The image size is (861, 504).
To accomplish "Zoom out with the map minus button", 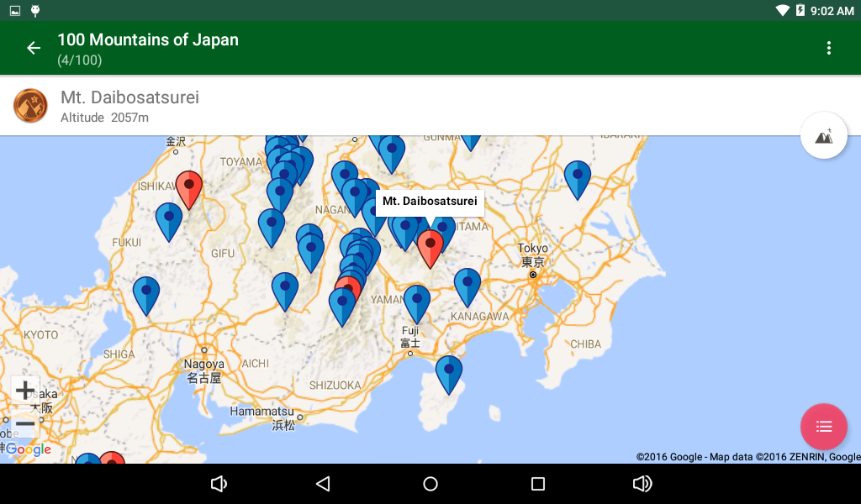I will pos(25,423).
